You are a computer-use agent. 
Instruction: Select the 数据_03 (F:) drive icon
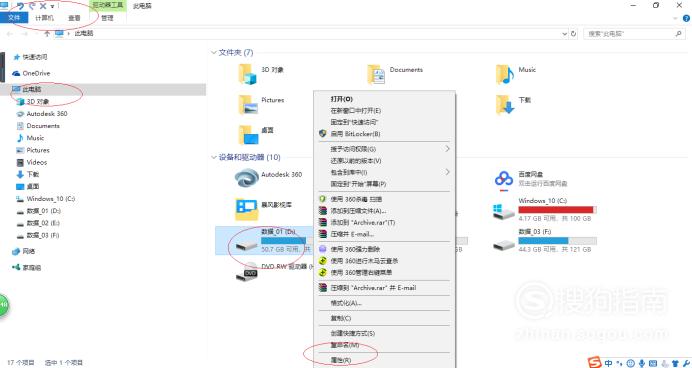point(504,244)
